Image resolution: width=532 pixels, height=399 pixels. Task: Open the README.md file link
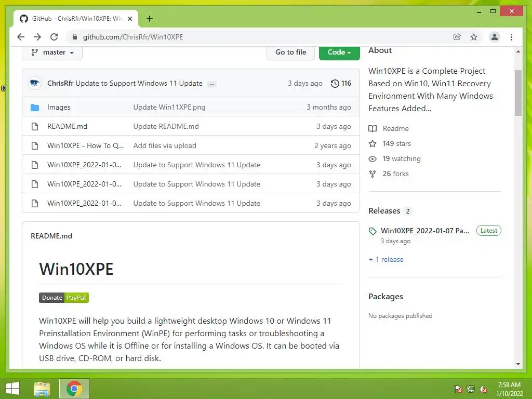pos(67,127)
